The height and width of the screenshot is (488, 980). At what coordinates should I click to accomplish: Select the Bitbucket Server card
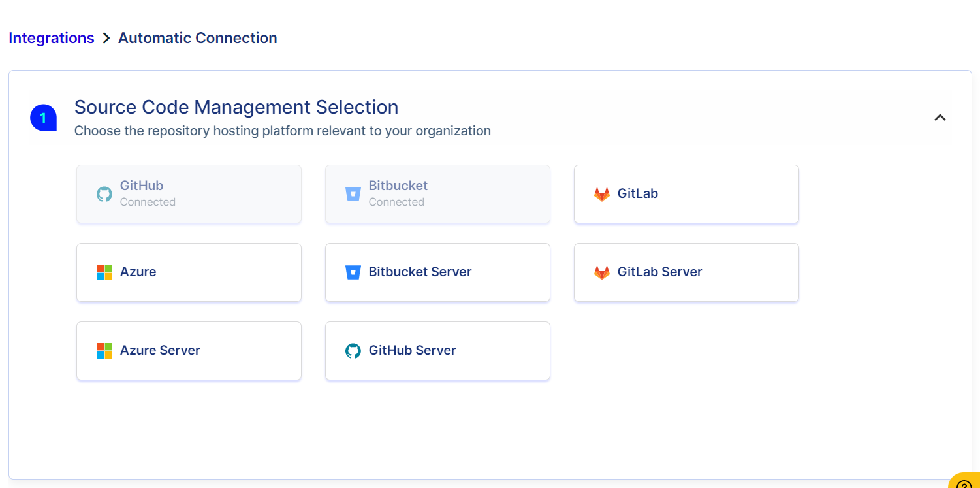(x=437, y=272)
